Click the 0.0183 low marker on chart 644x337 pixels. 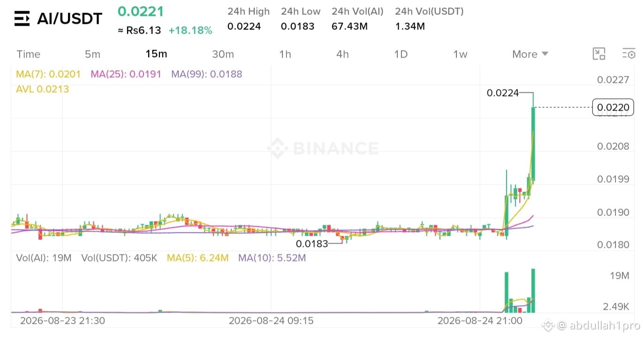pos(312,244)
